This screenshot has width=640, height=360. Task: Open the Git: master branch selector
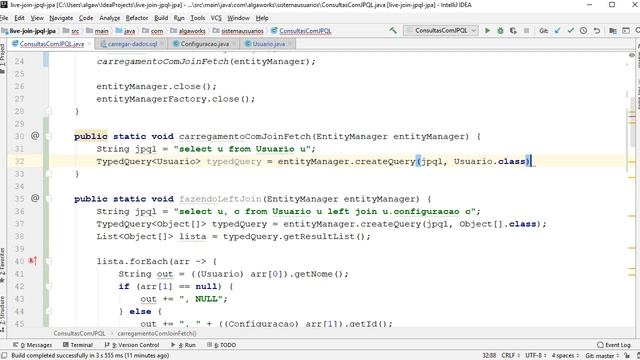click(602, 356)
